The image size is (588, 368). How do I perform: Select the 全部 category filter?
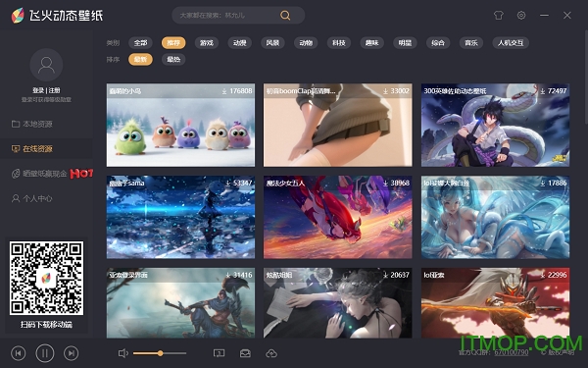coord(140,43)
